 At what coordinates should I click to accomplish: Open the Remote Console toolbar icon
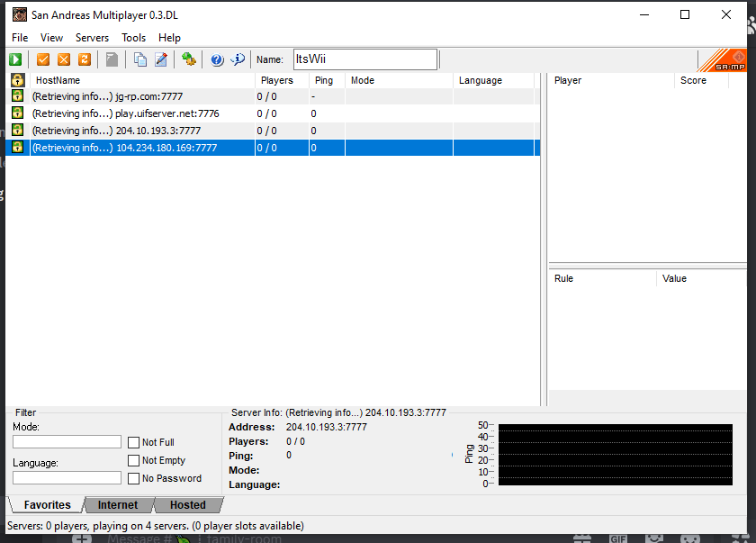(x=188, y=59)
